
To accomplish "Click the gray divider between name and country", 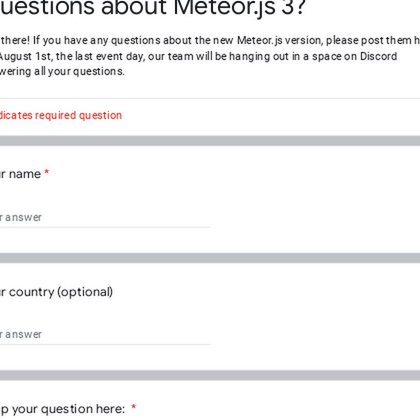I will coord(210,258).
